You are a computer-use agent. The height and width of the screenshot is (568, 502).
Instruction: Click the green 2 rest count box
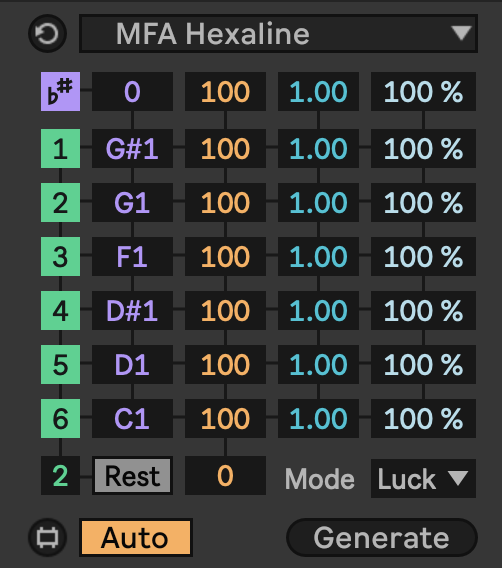coord(60,476)
